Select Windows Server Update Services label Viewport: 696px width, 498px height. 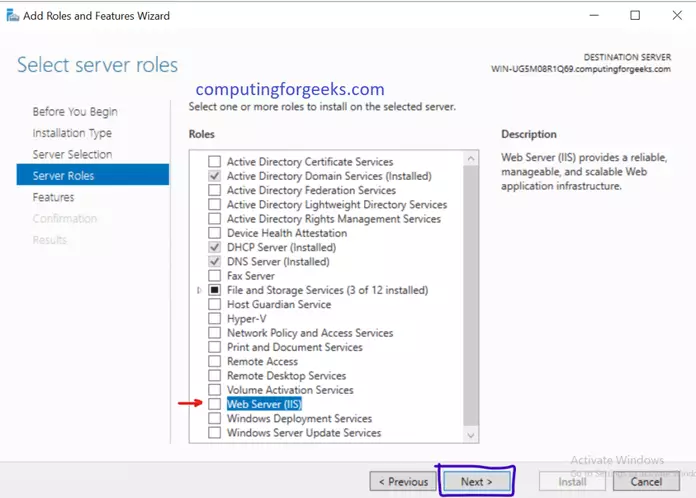click(304, 433)
